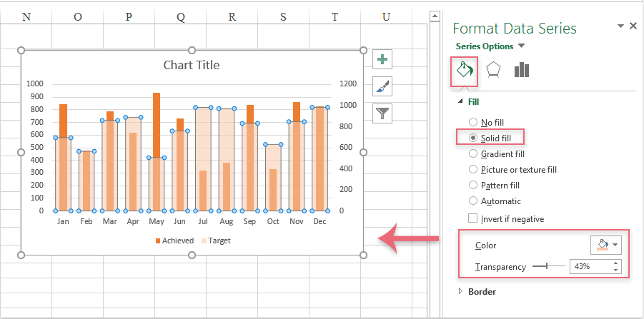
Task: Select the Chart Title text
Action: [x=191, y=65]
